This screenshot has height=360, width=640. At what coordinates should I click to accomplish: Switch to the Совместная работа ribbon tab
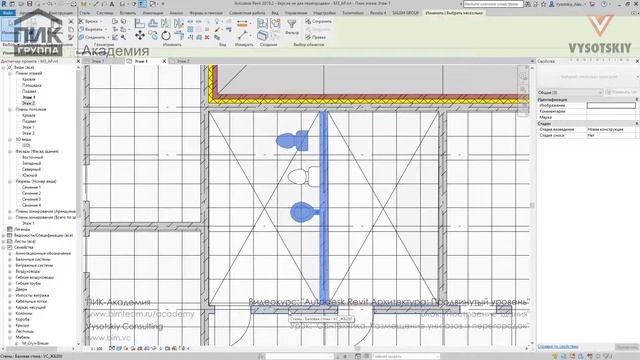point(247,13)
